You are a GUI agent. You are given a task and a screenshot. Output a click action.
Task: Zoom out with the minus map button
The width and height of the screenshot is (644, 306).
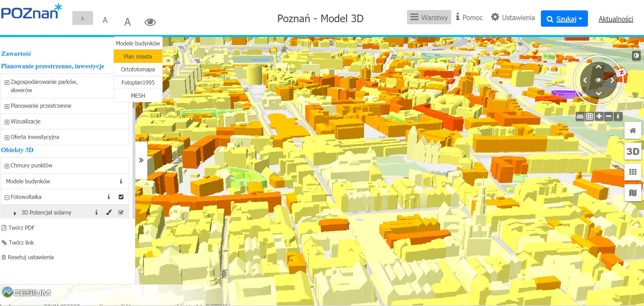coord(608,116)
